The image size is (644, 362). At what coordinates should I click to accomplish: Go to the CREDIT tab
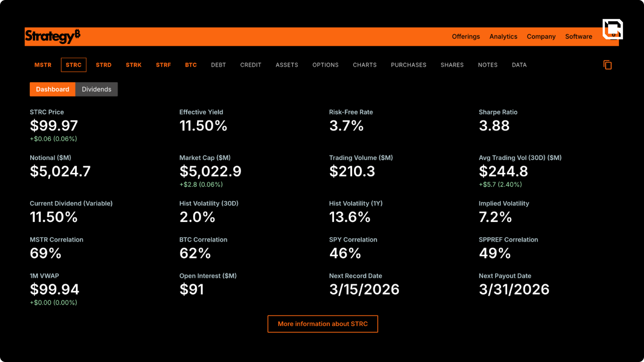tap(251, 65)
